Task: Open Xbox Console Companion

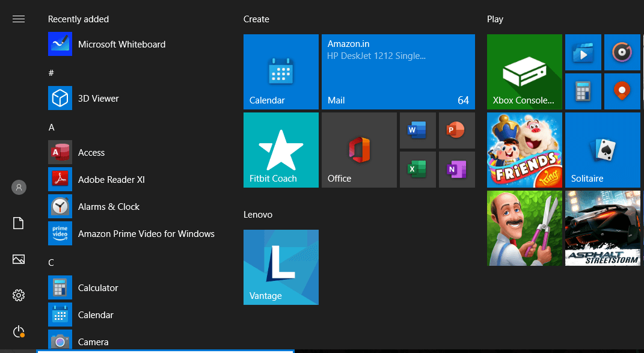Action: (524, 72)
